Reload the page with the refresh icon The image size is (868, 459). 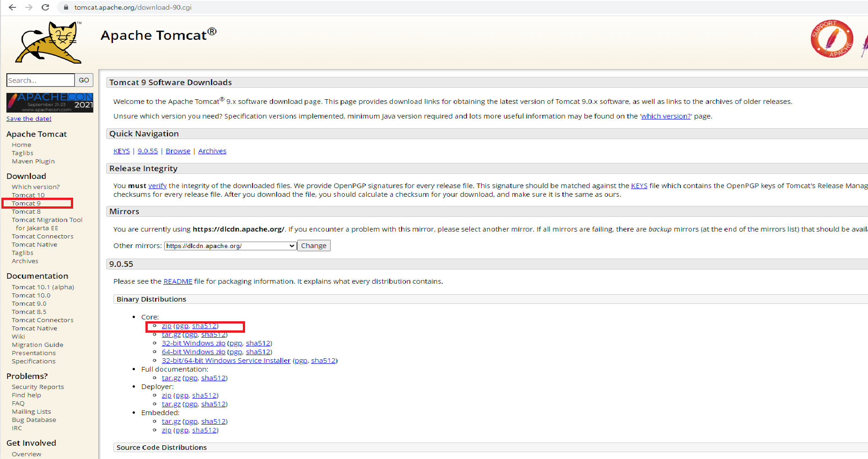(45, 7)
